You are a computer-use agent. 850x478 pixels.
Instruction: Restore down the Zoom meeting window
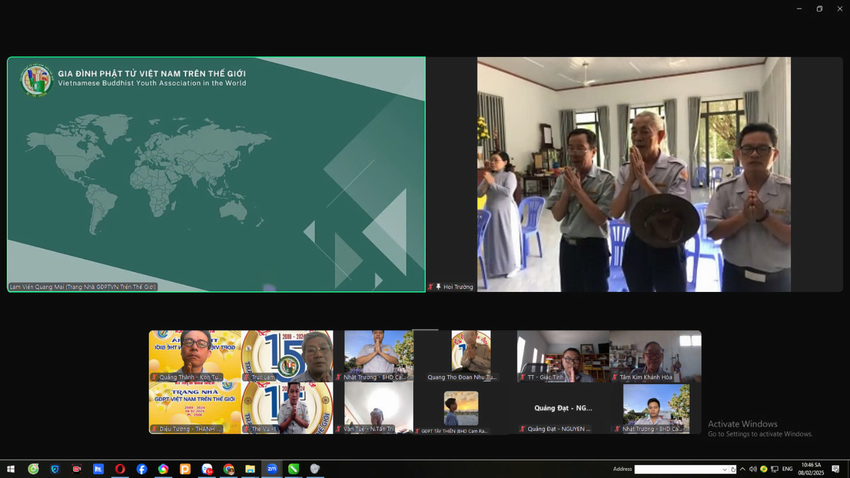click(819, 9)
